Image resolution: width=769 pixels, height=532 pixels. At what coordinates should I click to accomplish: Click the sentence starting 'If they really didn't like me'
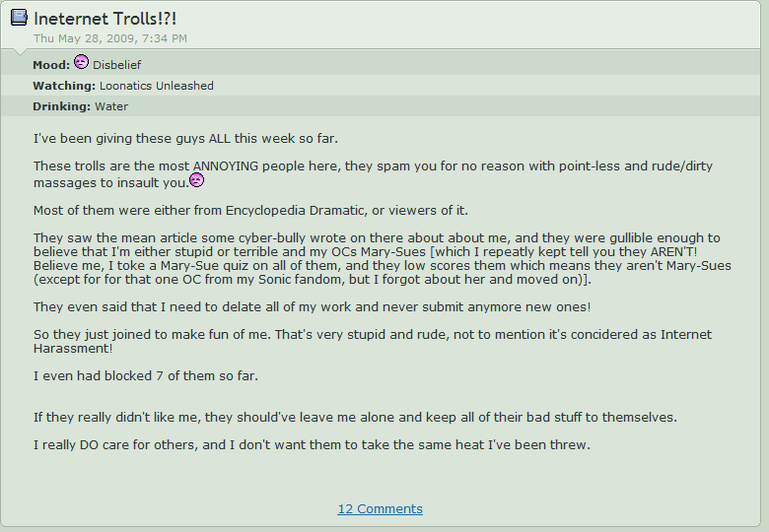click(x=355, y=417)
